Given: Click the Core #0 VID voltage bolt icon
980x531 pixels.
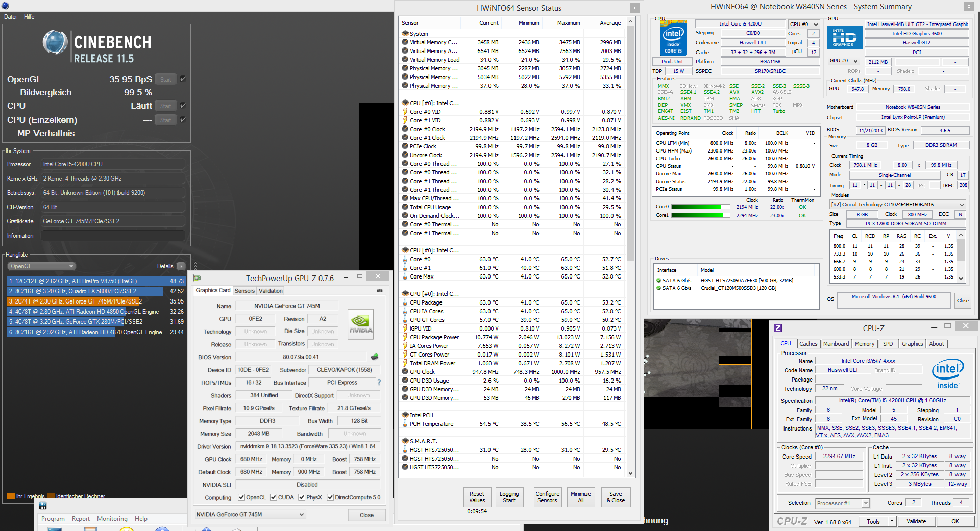Looking at the screenshot, I should (405, 112).
